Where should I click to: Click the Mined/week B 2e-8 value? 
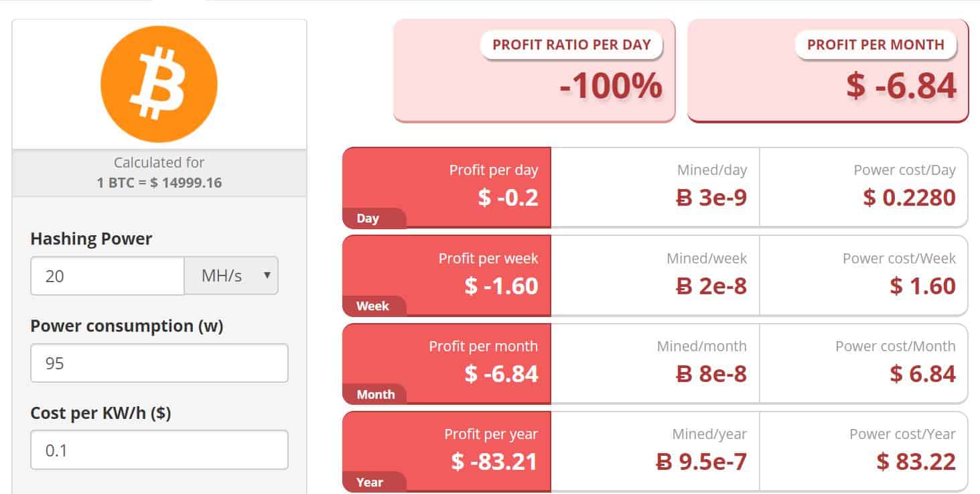coord(711,286)
